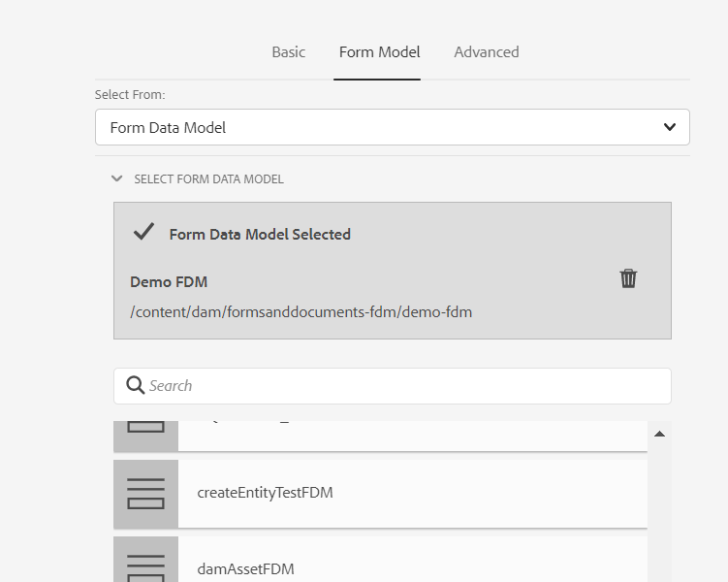The image size is (728, 582).
Task: Collapse the Select Form Data Model section chevron
Action: tap(117, 178)
